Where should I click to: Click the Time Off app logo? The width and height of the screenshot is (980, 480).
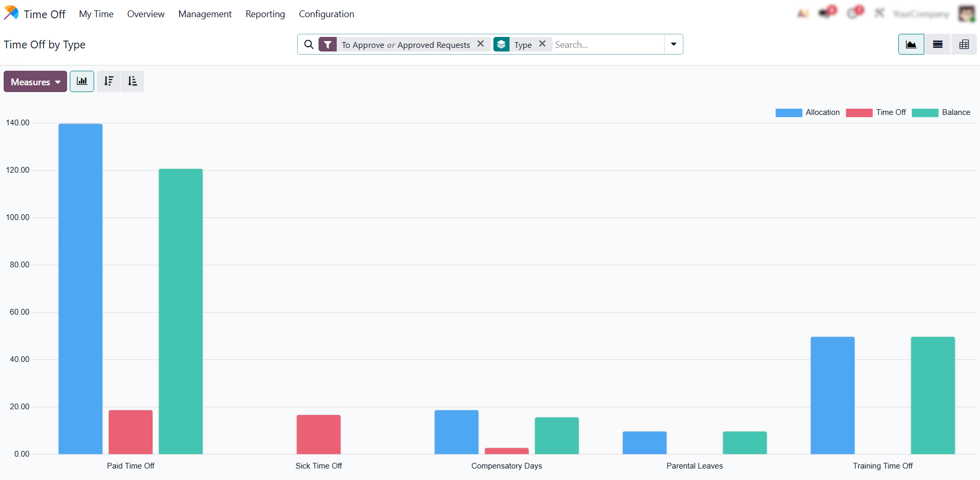click(11, 14)
